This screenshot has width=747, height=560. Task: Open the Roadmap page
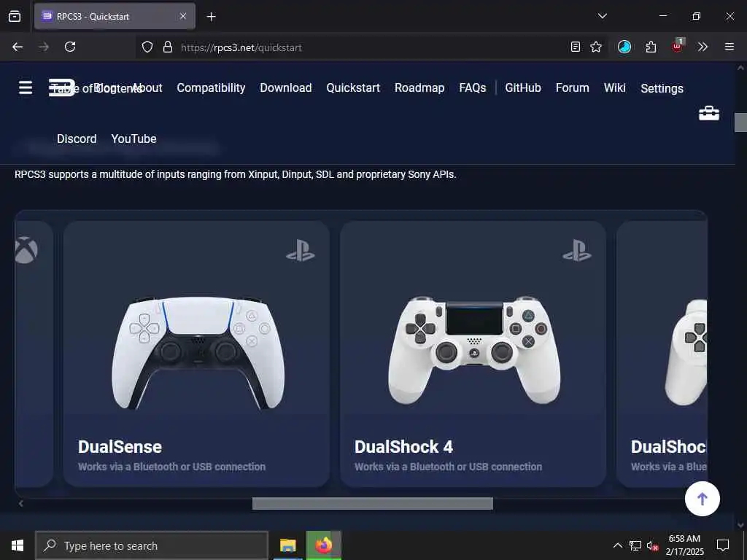(419, 87)
